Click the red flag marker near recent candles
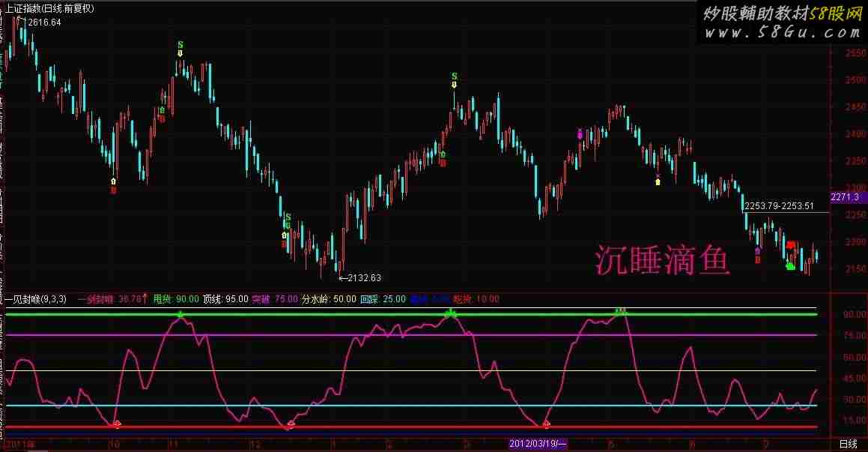 coord(791,245)
